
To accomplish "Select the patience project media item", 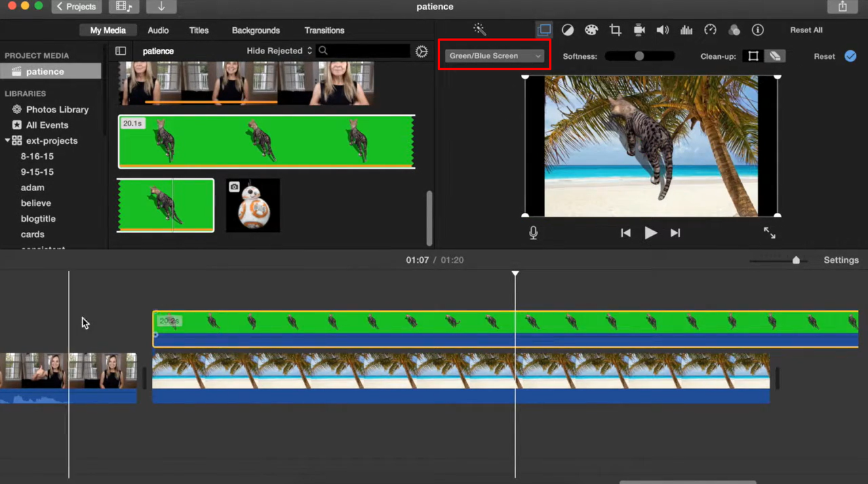I will click(51, 71).
